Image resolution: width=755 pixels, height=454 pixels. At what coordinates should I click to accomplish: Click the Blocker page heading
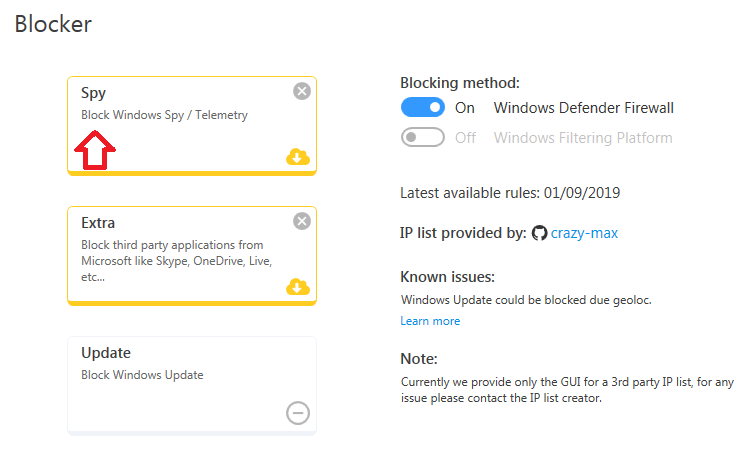pos(53,24)
